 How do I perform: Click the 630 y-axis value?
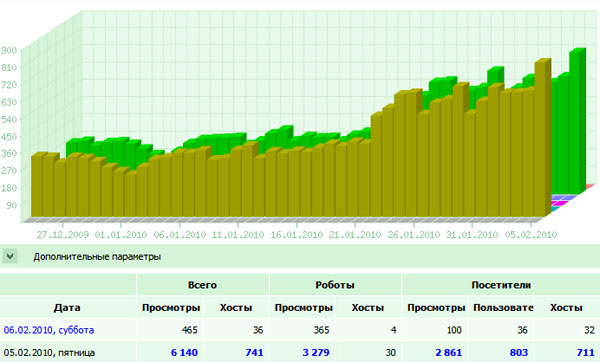[9, 102]
